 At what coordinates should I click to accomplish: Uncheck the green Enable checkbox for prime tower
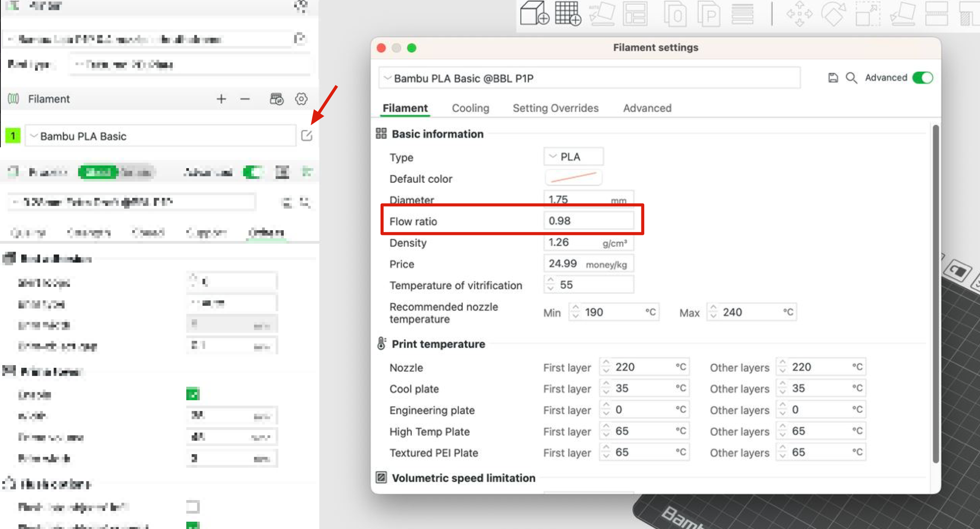pos(193,395)
